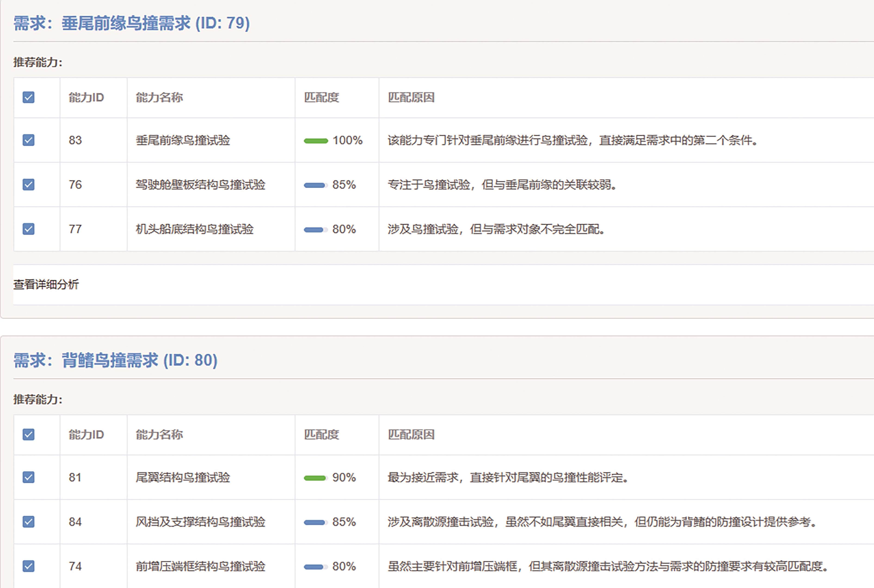
Task: Click the 能力名称 column header in the second table
Action: (159, 435)
